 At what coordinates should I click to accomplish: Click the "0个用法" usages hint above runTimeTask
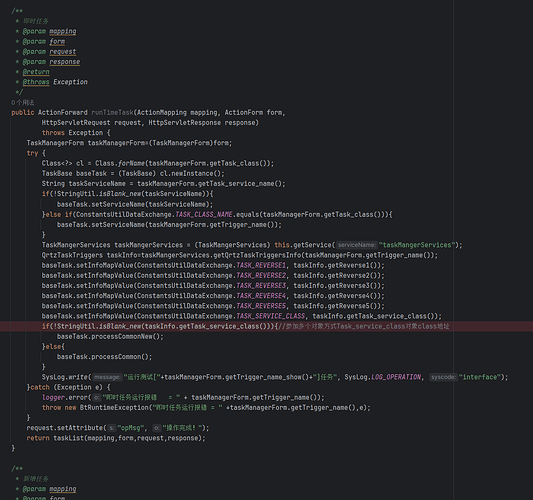pyautogui.click(x=23, y=103)
